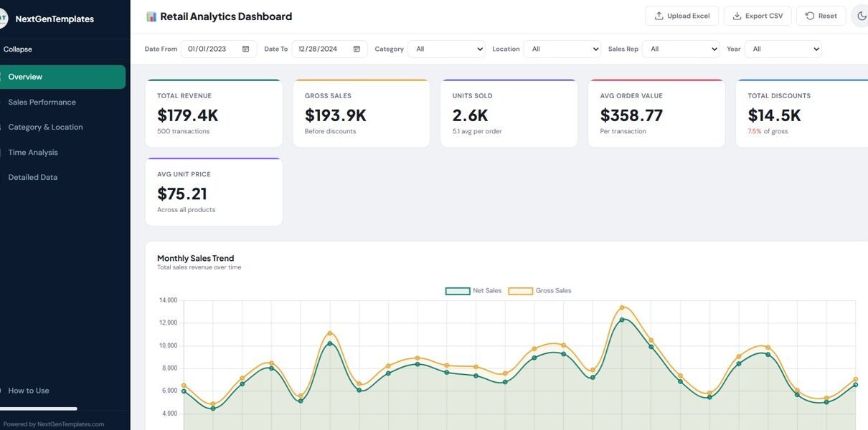
Task: Open the How to Use guide
Action: pos(29,391)
